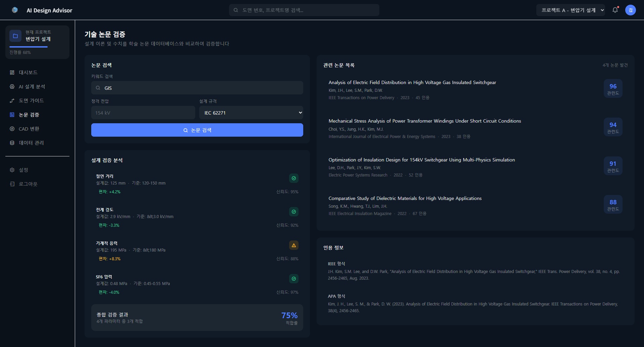Click the AI Design Advisor logo icon

point(15,10)
